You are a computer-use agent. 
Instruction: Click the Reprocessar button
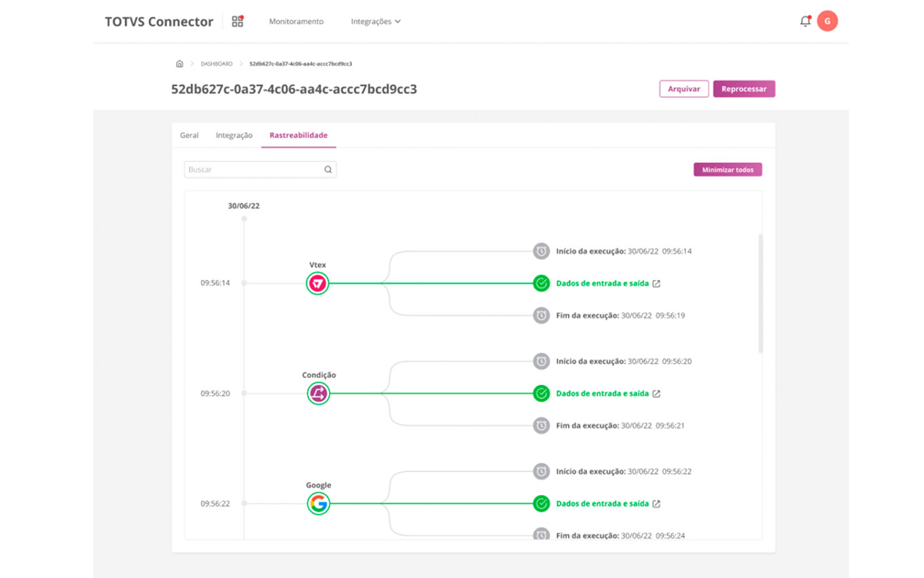click(744, 89)
